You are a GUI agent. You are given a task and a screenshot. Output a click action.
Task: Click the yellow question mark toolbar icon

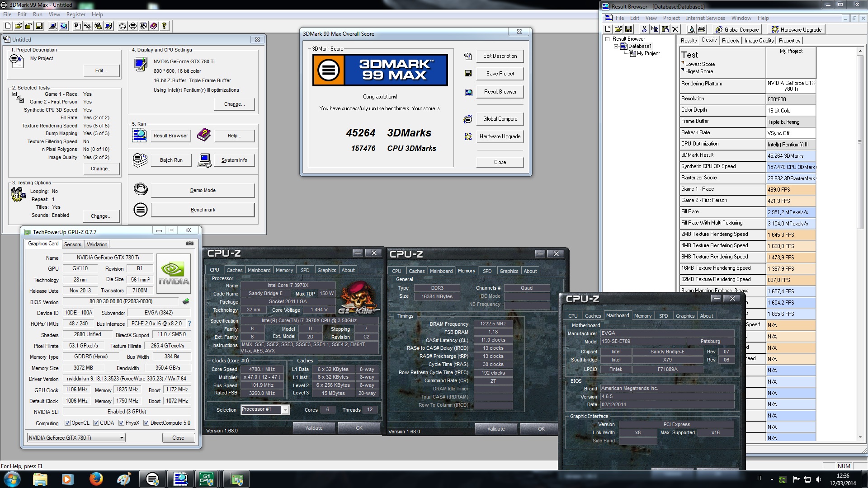click(x=164, y=26)
